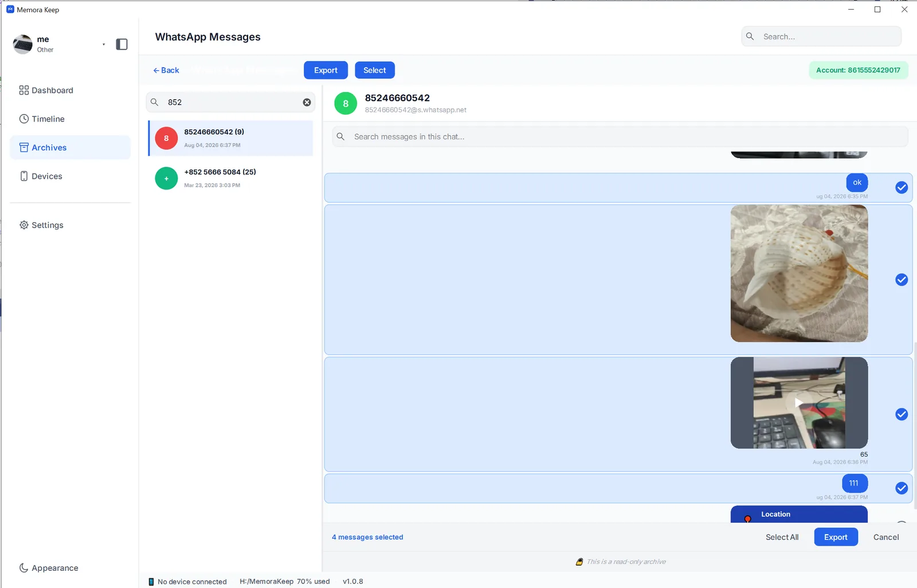917x588 pixels.
Task: Open Appearance options
Action: click(x=49, y=568)
